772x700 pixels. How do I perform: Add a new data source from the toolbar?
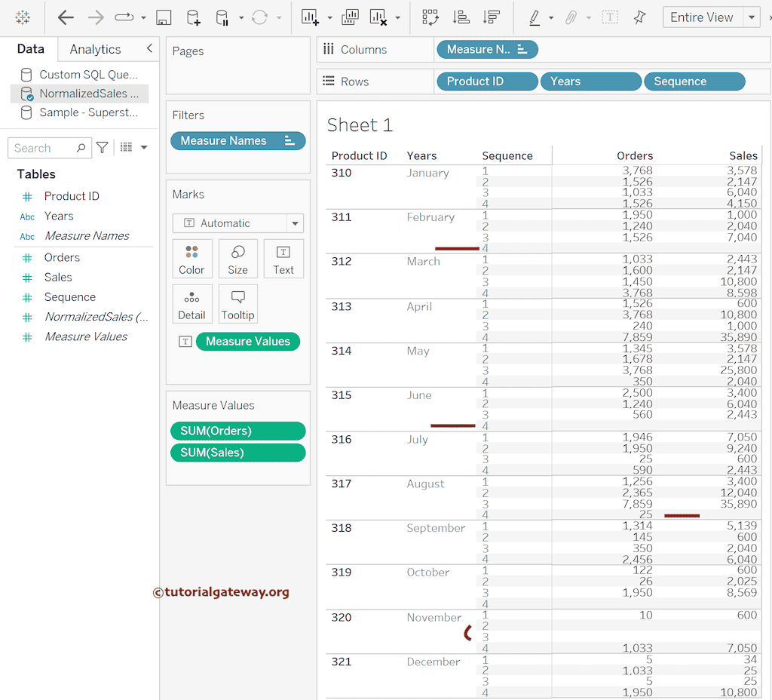click(194, 17)
